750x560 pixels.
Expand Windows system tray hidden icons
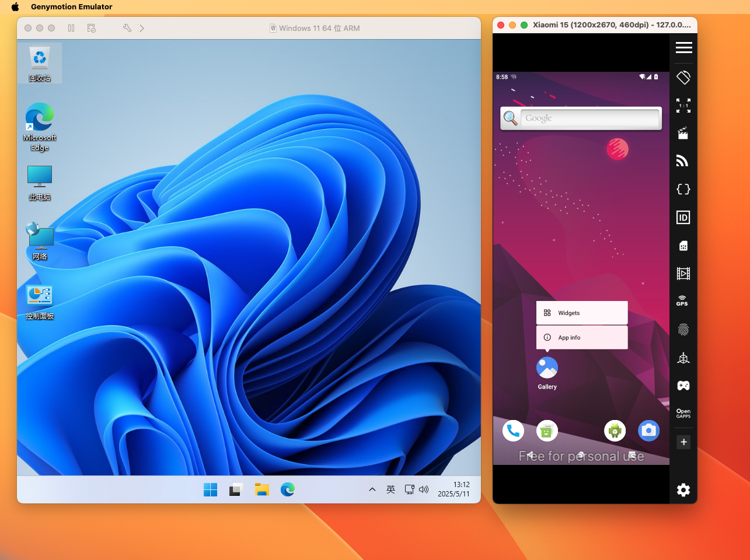pyautogui.click(x=372, y=489)
